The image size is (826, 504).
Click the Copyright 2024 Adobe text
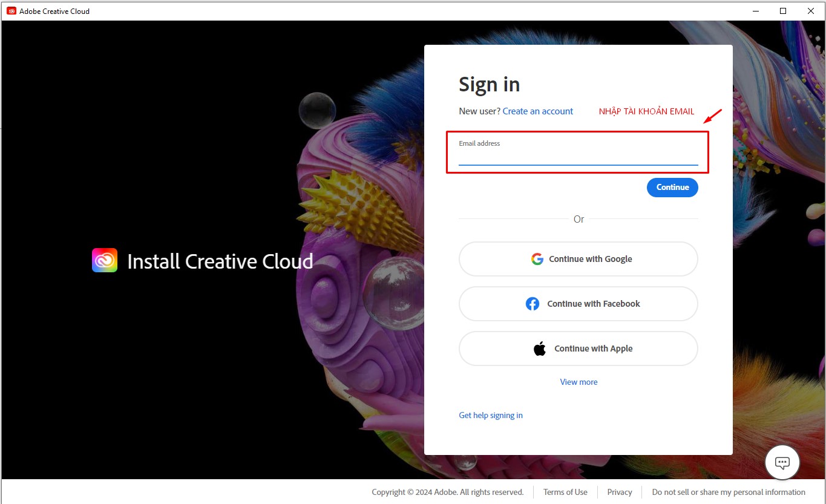click(x=448, y=492)
